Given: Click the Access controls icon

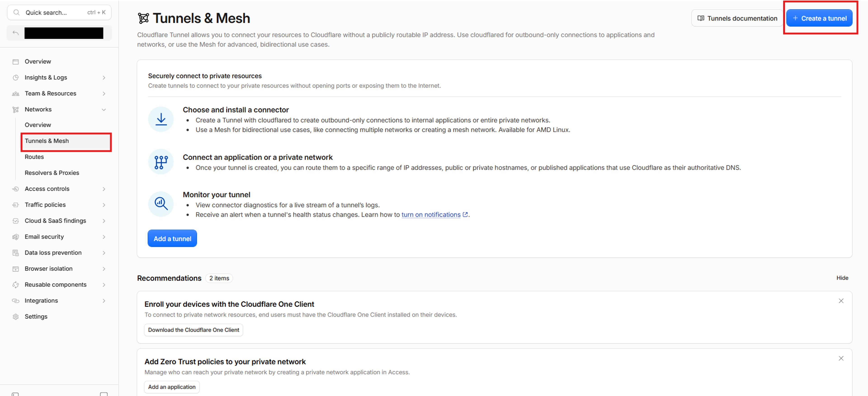Looking at the screenshot, I should pyautogui.click(x=16, y=189).
